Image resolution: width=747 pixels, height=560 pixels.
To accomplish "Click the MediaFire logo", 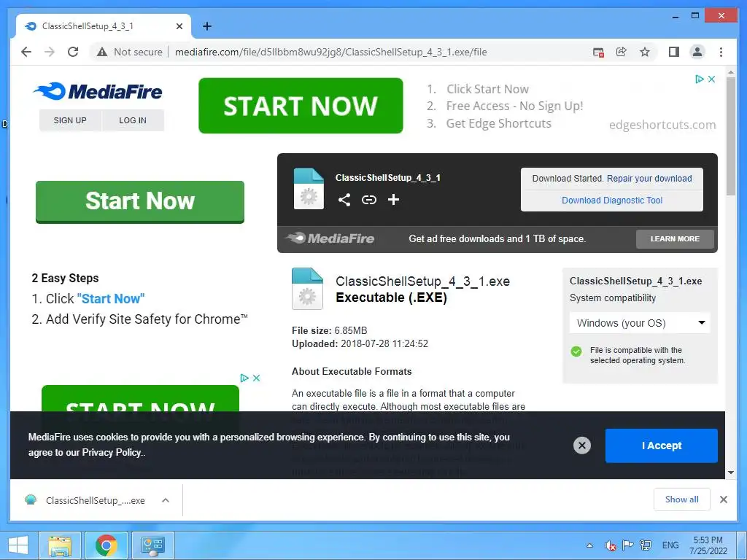I will (98, 91).
